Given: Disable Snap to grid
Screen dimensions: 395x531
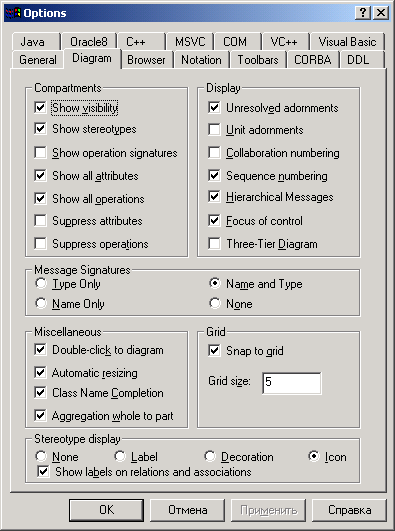Looking at the screenshot, I should 214,351.
